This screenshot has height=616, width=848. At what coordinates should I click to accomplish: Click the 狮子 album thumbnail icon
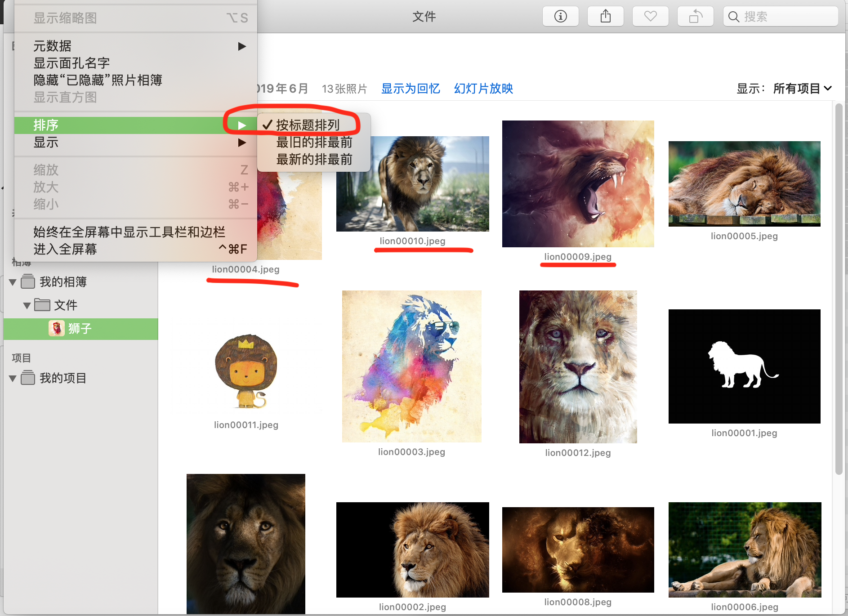[56, 329]
